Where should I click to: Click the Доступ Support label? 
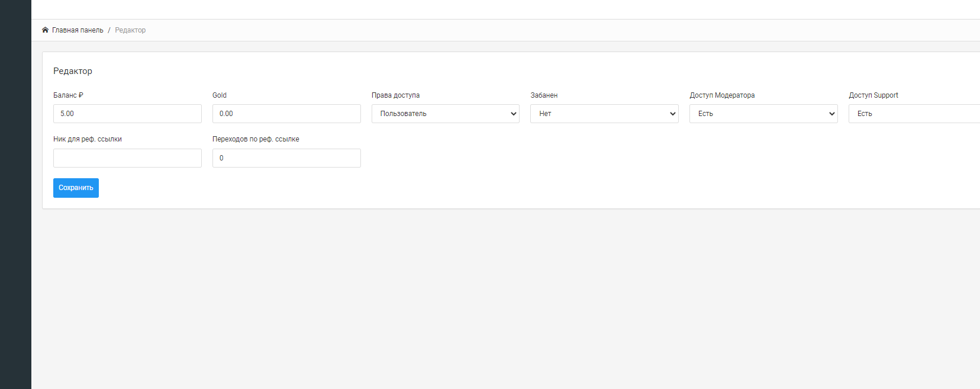(873, 95)
